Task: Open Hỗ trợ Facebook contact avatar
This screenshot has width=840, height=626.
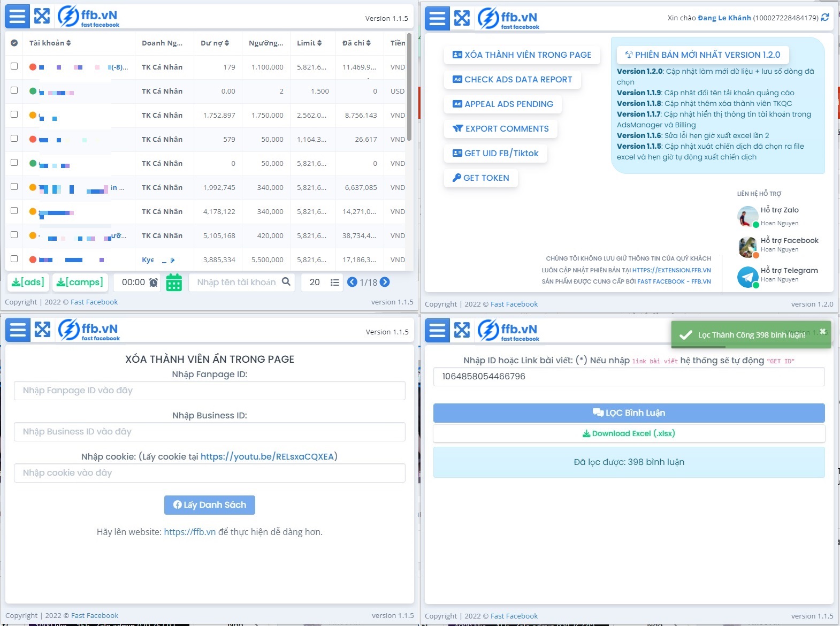Action: [x=748, y=247]
